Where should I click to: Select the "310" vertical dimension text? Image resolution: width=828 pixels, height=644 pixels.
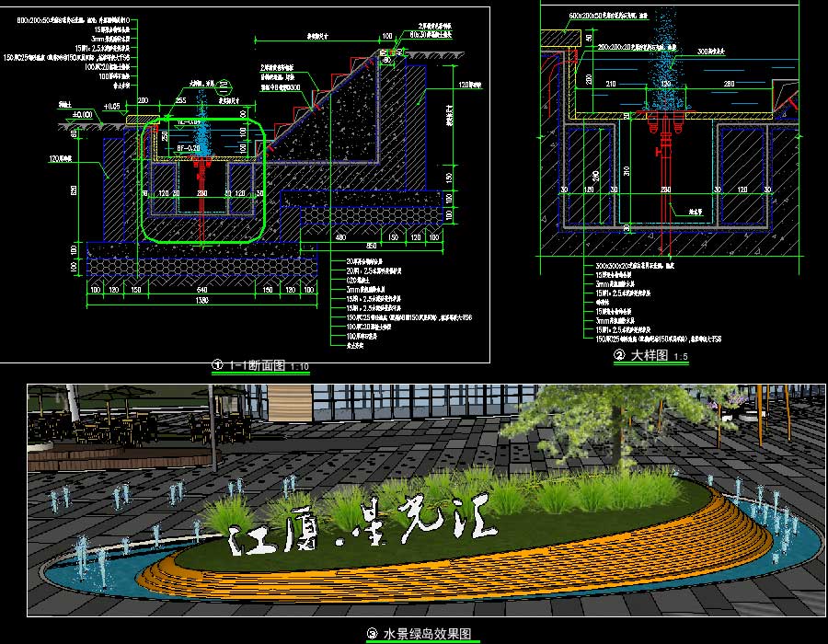pos(627,170)
